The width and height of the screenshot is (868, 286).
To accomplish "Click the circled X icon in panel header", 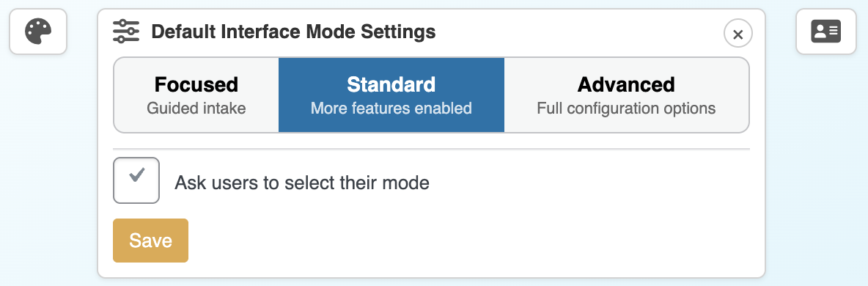I will pos(738,34).
